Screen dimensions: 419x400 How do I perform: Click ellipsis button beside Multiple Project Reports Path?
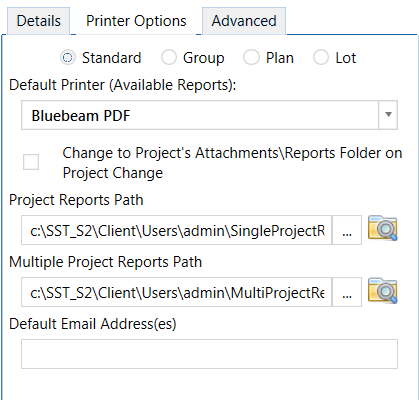click(347, 292)
